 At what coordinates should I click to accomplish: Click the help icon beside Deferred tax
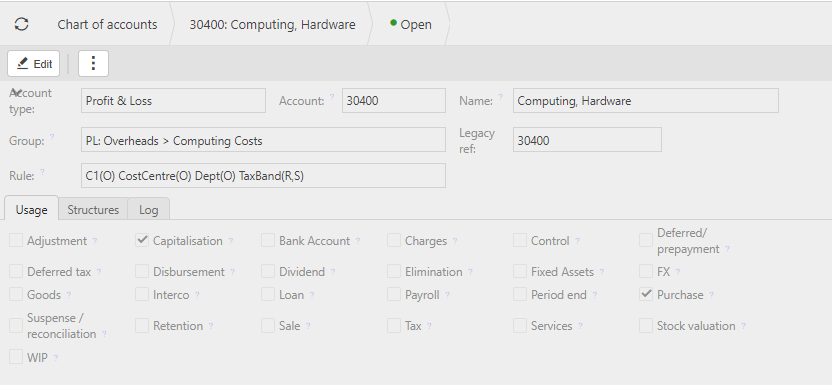coord(99,272)
